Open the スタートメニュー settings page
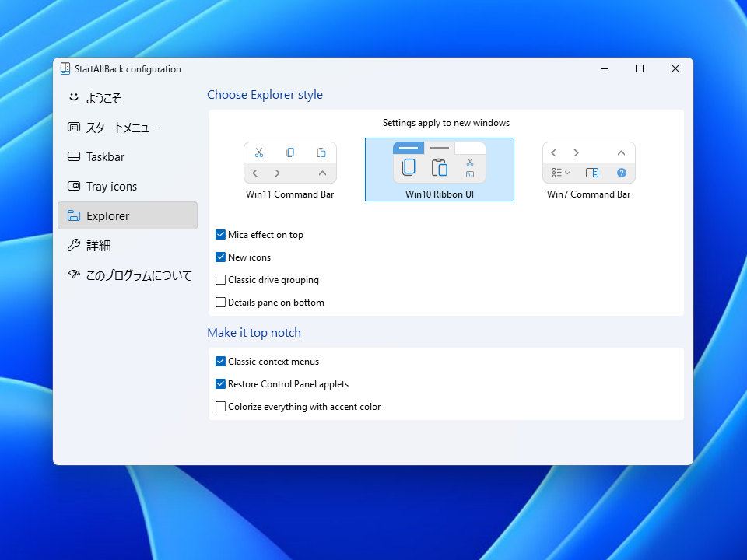This screenshot has width=747, height=560. tap(128, 127)
